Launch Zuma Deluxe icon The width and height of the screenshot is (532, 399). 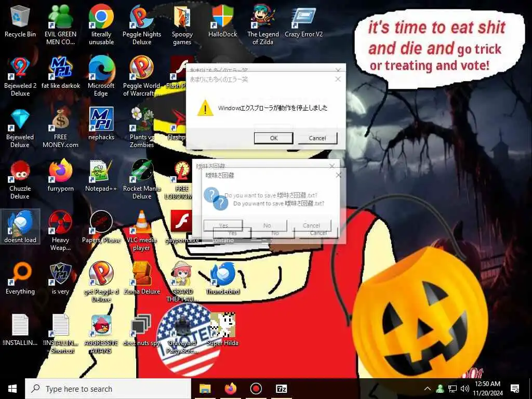pyautogui.click(x=142, y=279)
